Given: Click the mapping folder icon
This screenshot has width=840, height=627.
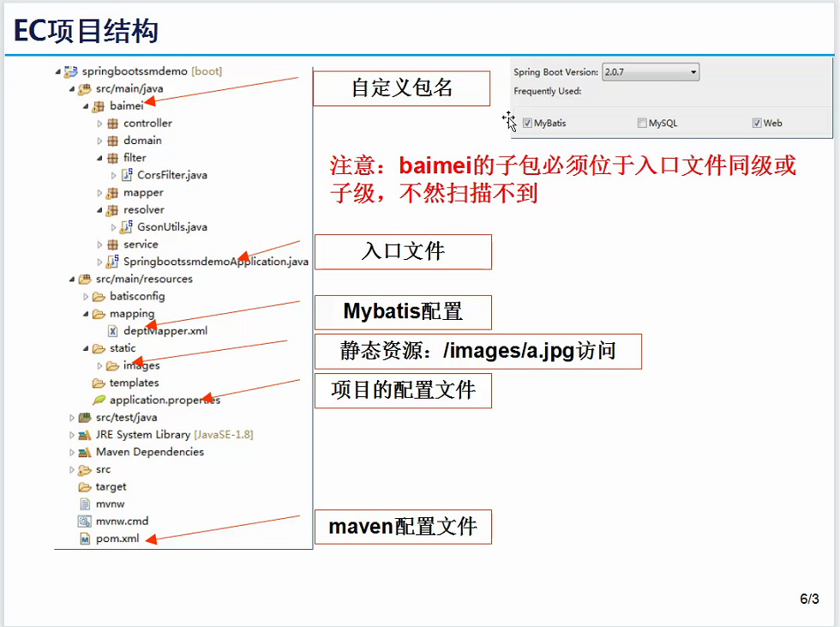Looking at the screenshot, I should (99, 314).
